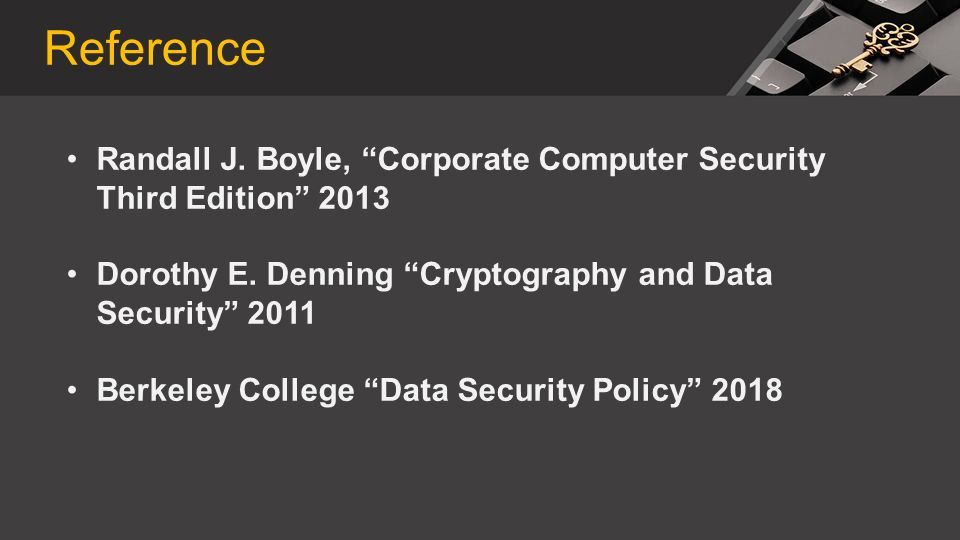960x540 pixels.
Task: Select the "Reference" slide title
Action: coord(155,48)
